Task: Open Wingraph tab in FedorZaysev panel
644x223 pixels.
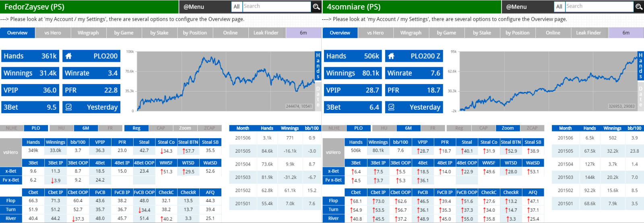Action: coord(88,33)
